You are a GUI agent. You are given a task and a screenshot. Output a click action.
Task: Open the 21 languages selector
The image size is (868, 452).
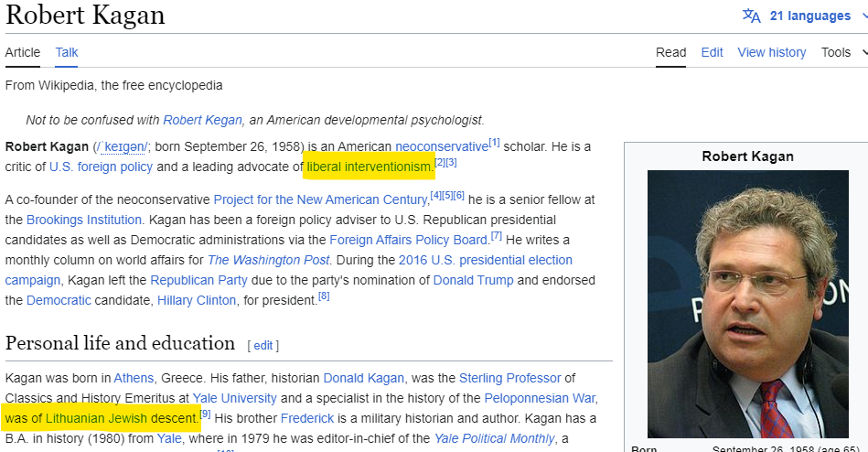coord(809,16)
